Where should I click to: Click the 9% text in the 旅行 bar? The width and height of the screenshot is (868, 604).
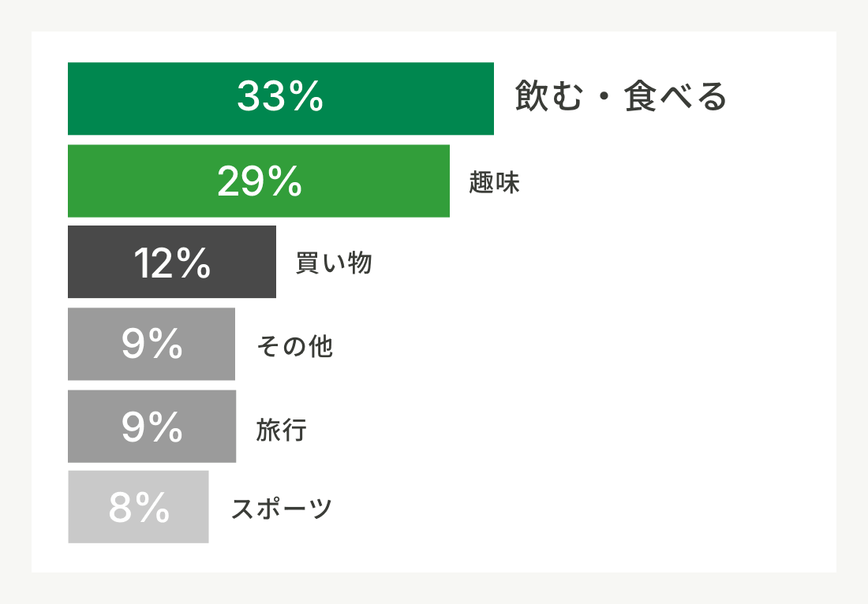pos(152,426)
